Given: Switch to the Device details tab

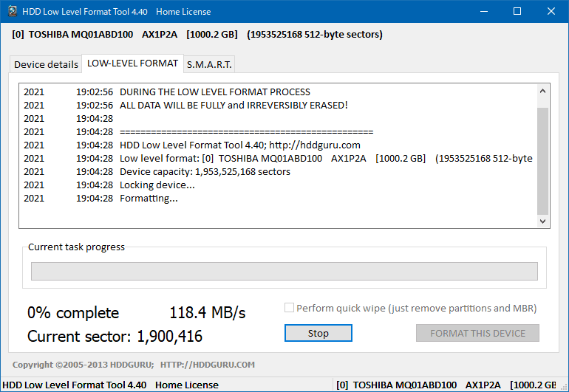Looking at the screenshot, I should coord(46,64).
